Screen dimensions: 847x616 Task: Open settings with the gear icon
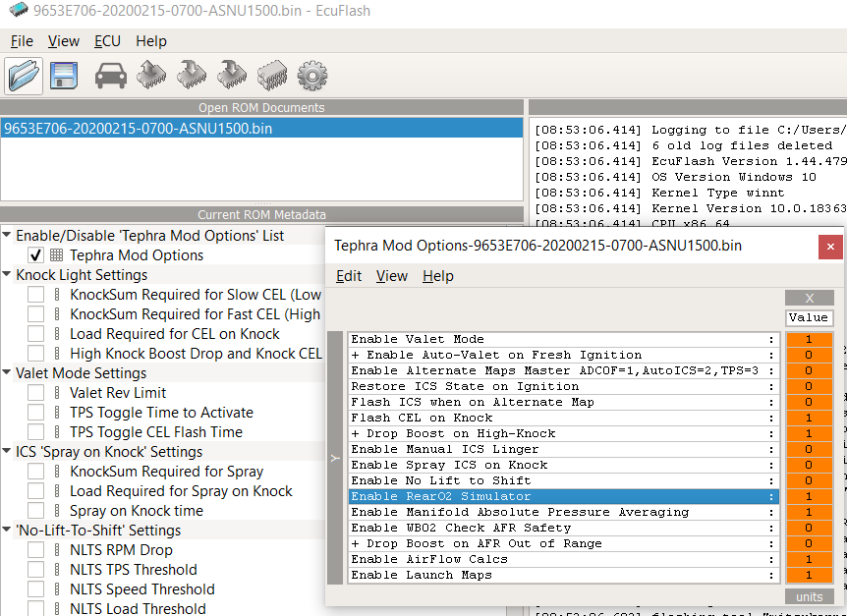tap(311, 75)
